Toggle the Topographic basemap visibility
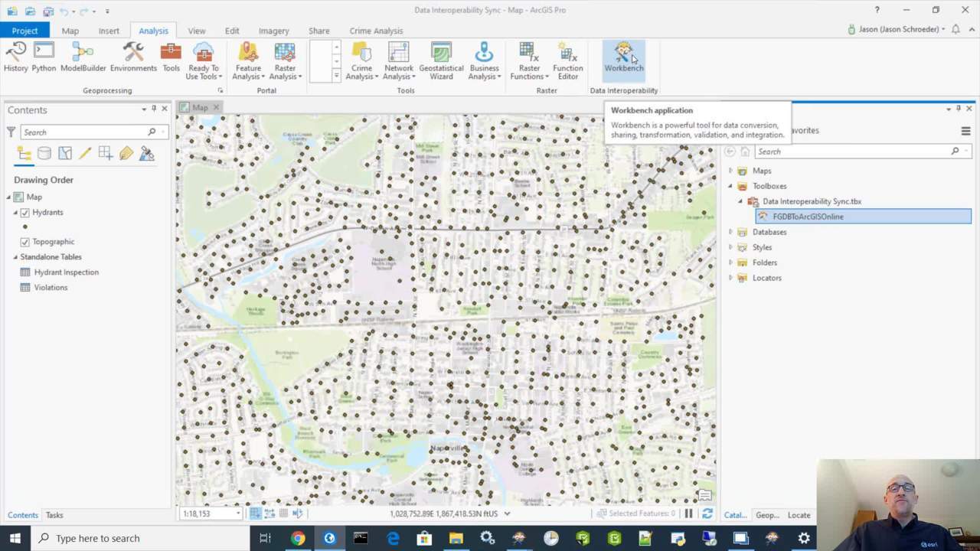Viewport: 980px width, 551px height. 25,242
